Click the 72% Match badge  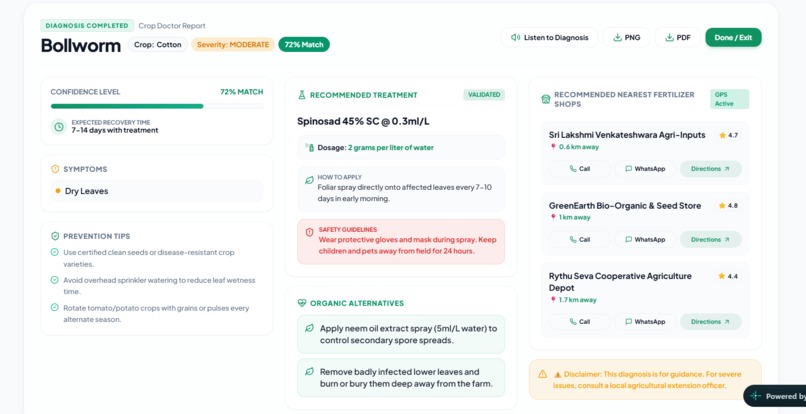[304, 45]
